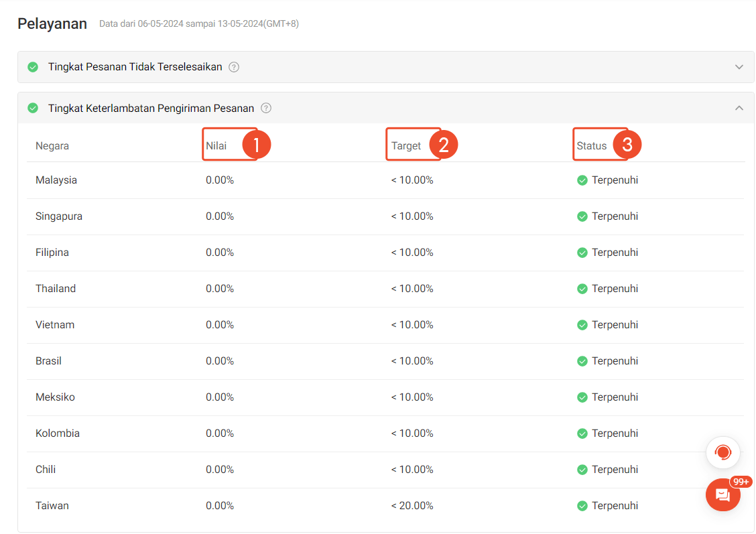Click the Status column header
Screen dimensions: 756x534
click(x=592, y=145)
